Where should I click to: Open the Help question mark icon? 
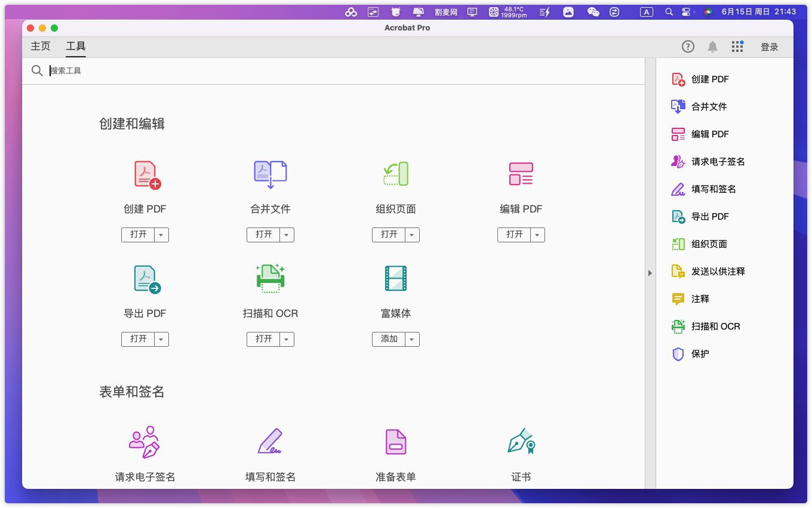pos(688,47)
